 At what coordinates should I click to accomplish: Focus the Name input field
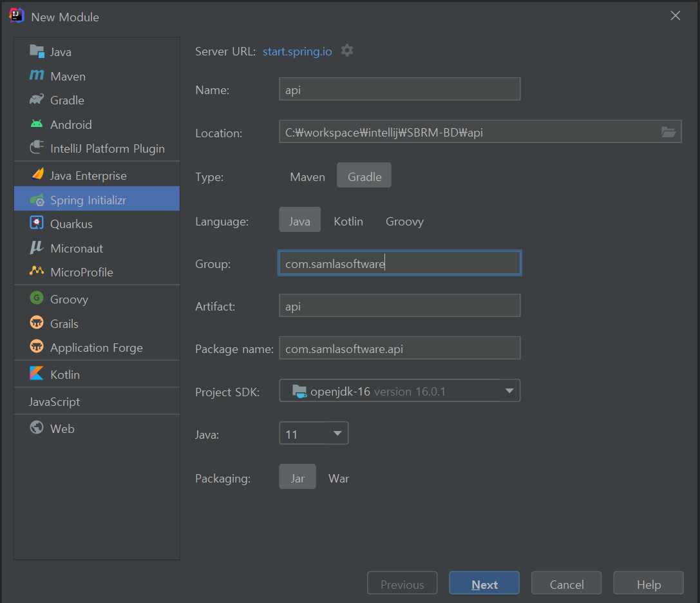coord(399,89)
